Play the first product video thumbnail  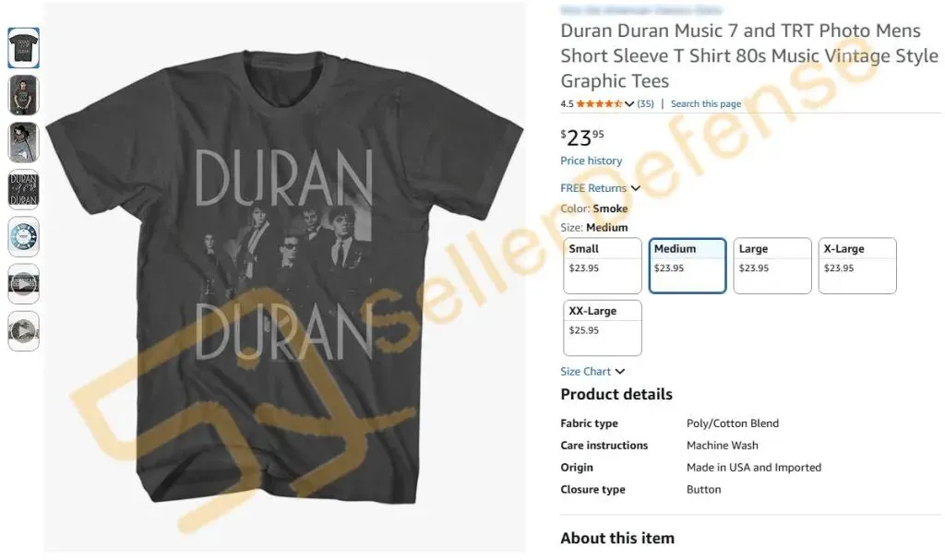pyautogui.click(x=23, y=283)
